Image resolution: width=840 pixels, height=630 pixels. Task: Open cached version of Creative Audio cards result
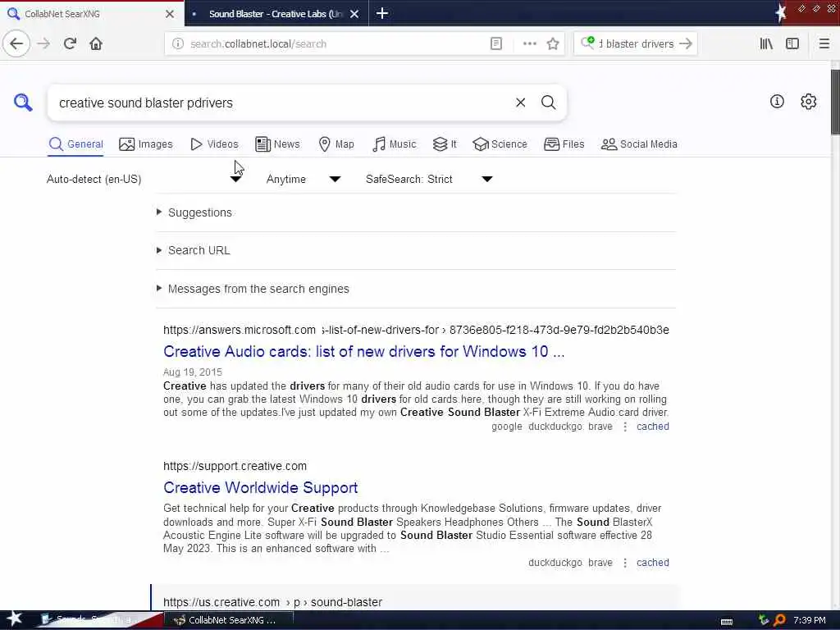pyautogui.click(x=652, y=427)
